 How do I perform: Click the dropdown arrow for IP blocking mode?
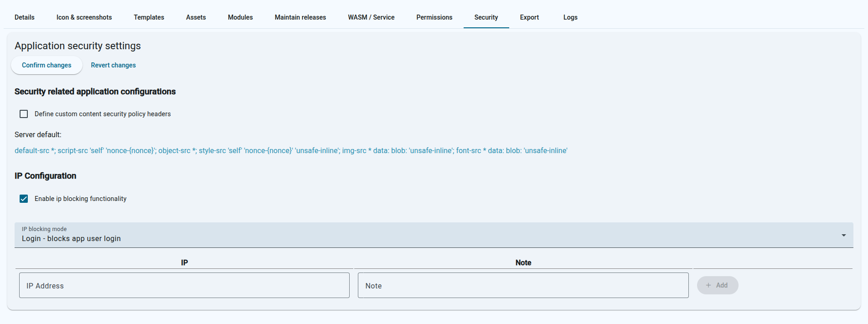point(843,235)
